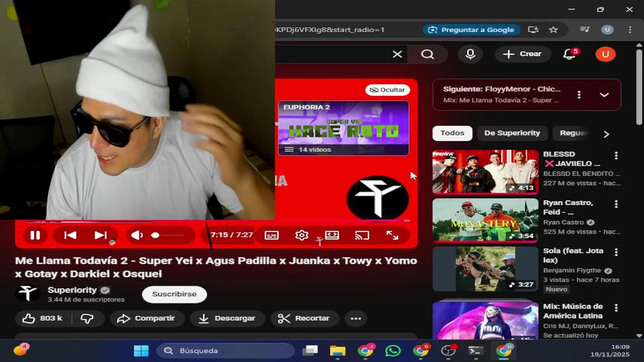This screenshot has height=362, width=644.
Task: Select the Todos filter chip
Action: [452, 133]
